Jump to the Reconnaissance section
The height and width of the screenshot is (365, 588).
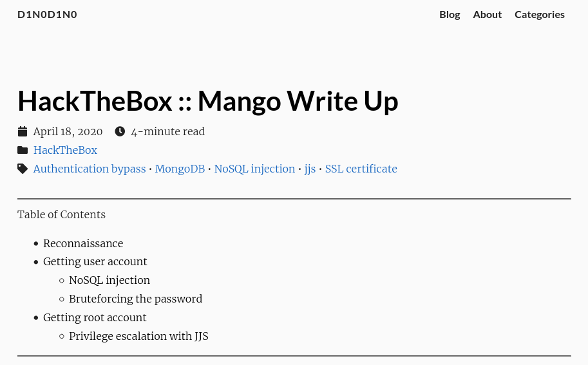(x=83, y=243)
